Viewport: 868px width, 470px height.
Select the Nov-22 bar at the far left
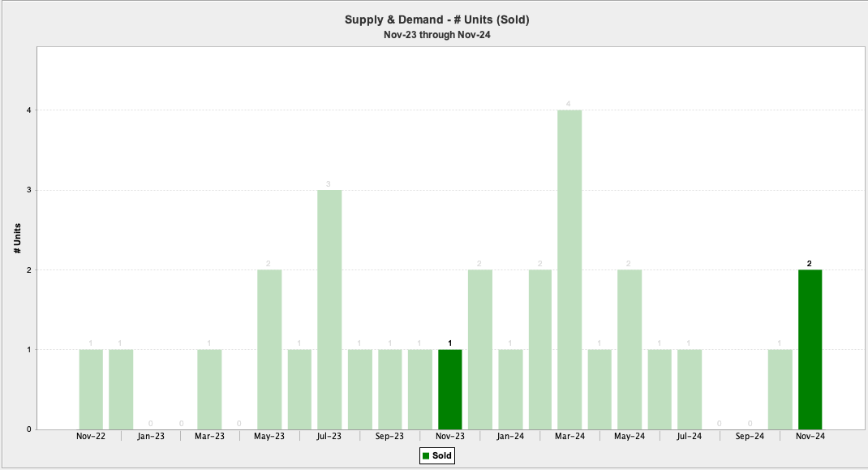(x=91, y=389)
